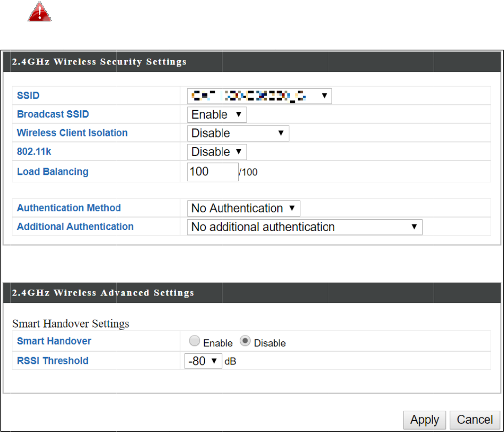Select the Smart Handover Enable radio button

(x=195, y=341)
